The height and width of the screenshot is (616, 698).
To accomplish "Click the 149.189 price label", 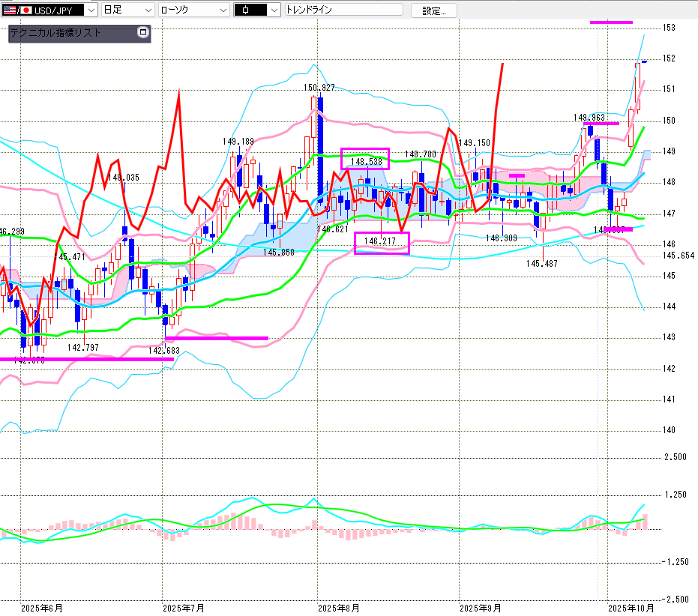I will (238, 141).
